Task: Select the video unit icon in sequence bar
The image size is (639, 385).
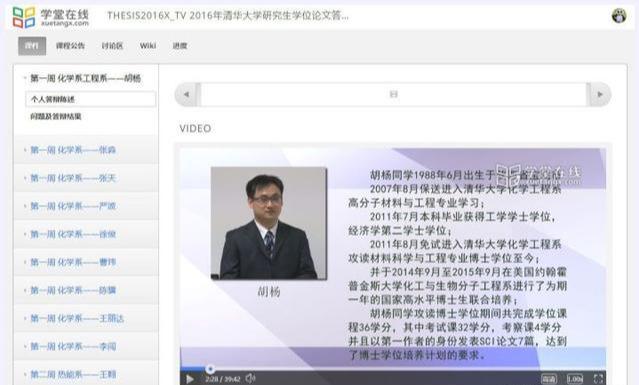Action: click(393, 94)
